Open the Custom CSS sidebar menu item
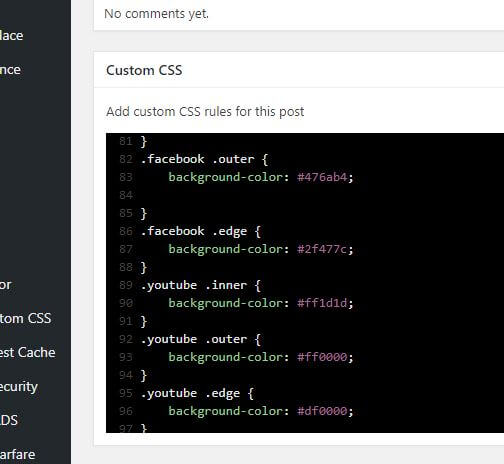This screenshot has height=464, width=504. pos(25,318)
